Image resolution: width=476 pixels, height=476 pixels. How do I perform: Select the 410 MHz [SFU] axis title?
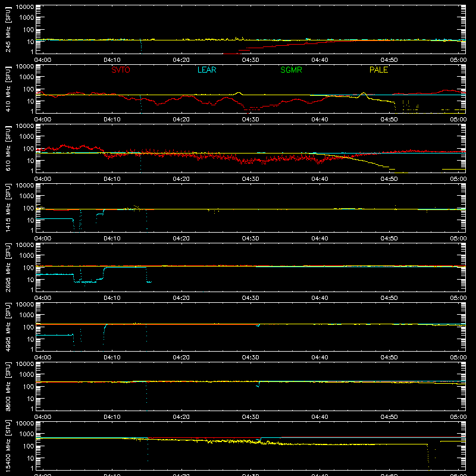coord(8,89)
